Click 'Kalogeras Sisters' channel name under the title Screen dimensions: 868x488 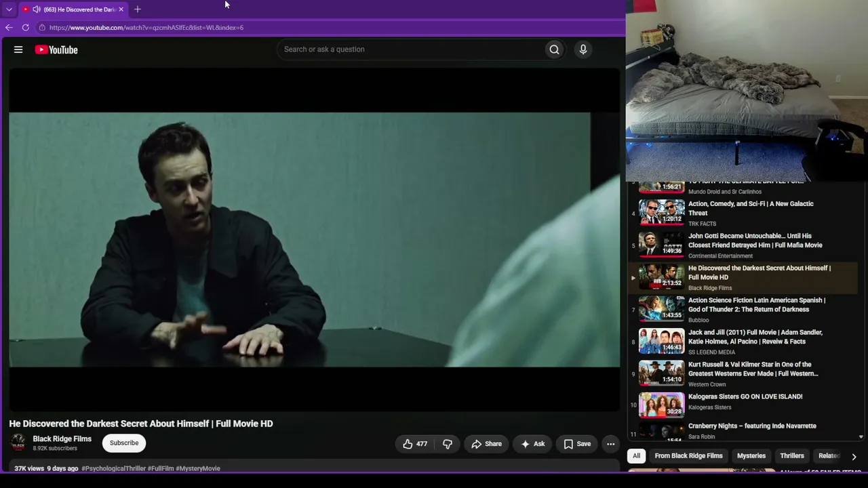pyautogui.click(x=709, y=407)
